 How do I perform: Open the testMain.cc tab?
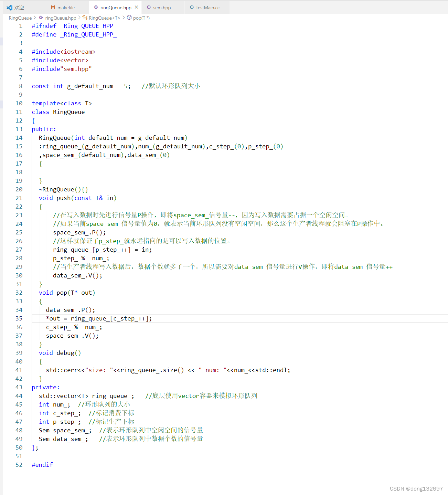[207, 8]
